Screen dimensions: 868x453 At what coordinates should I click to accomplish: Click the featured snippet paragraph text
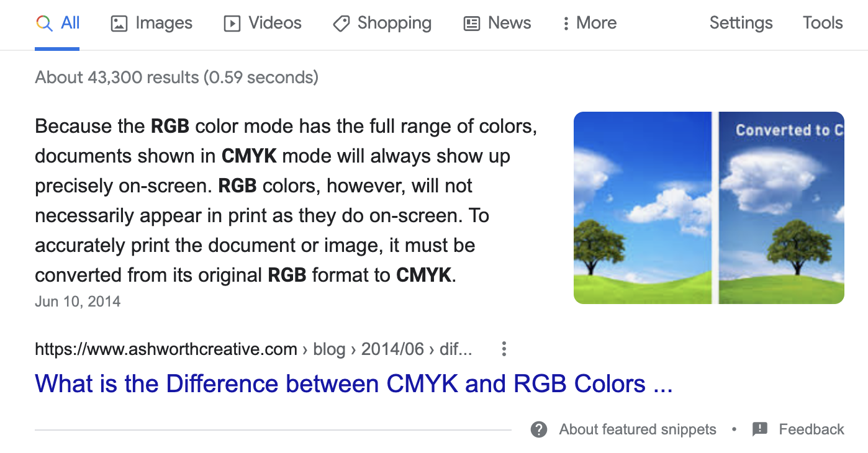[x=286, y=200]
